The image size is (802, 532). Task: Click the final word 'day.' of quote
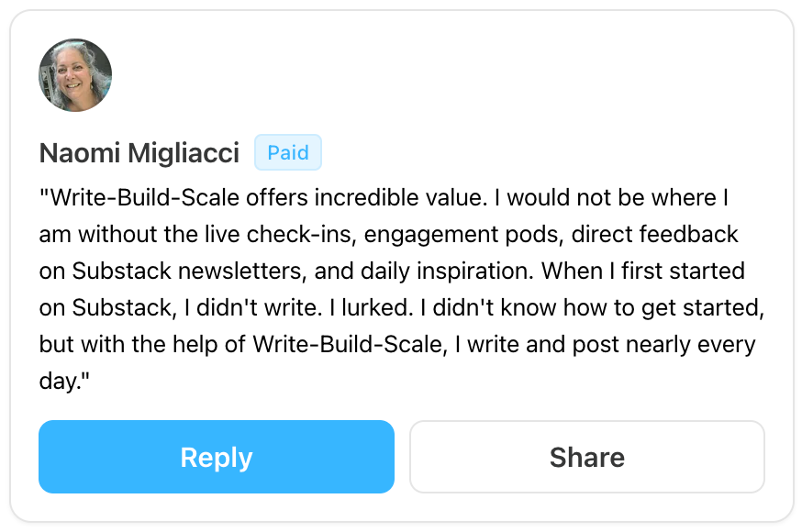click(64, 382)
